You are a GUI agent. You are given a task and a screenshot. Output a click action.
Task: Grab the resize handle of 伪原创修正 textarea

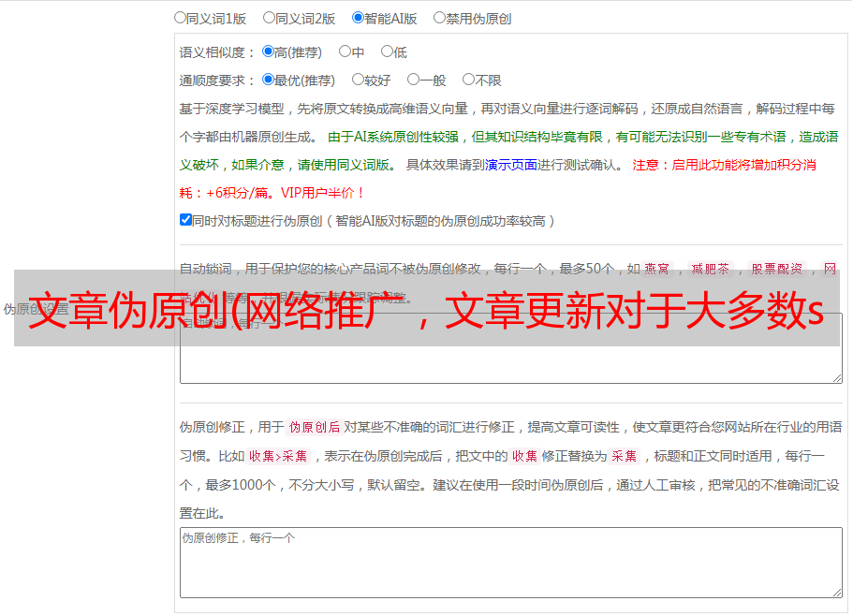837,593
